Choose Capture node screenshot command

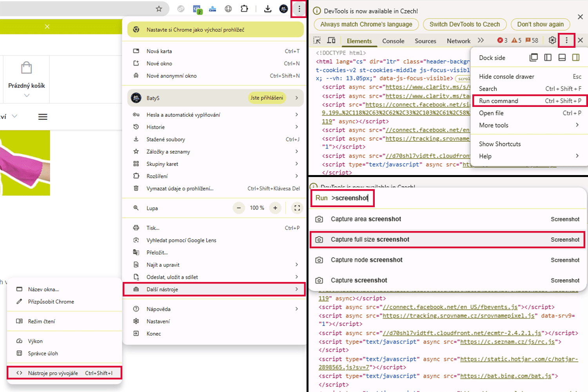[447, 260]
